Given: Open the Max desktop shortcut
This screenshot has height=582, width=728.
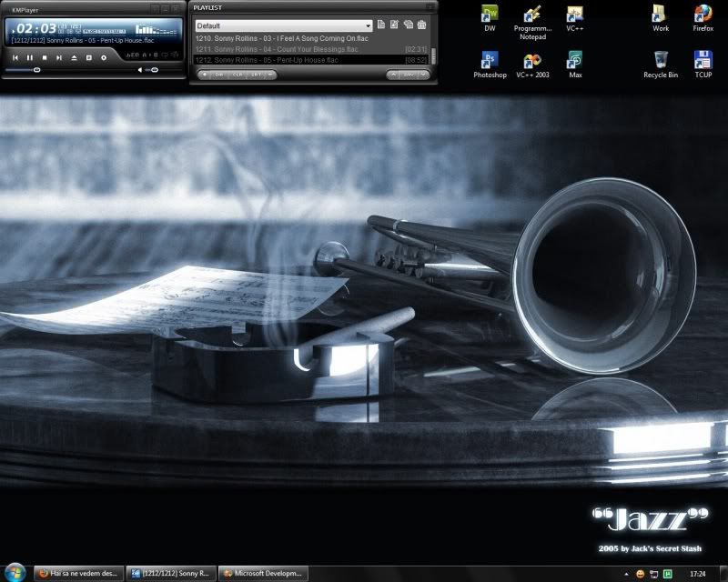Looking at the screenshot, I should point(575,65).
